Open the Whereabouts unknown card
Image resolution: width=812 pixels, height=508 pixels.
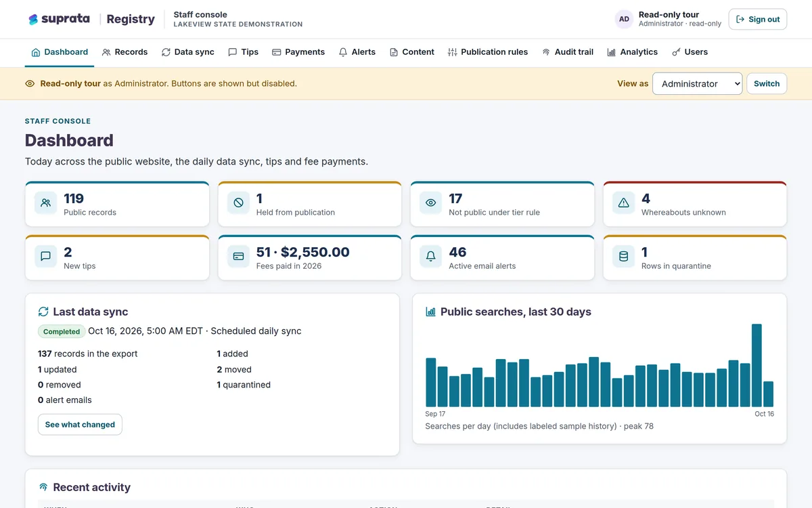pyautogui.click(x=695, y=204)
